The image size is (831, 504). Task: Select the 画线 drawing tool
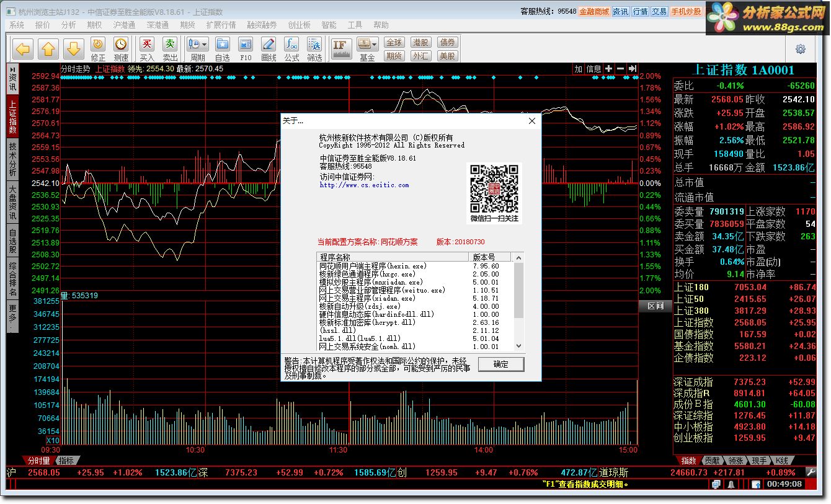coord(269,49)
